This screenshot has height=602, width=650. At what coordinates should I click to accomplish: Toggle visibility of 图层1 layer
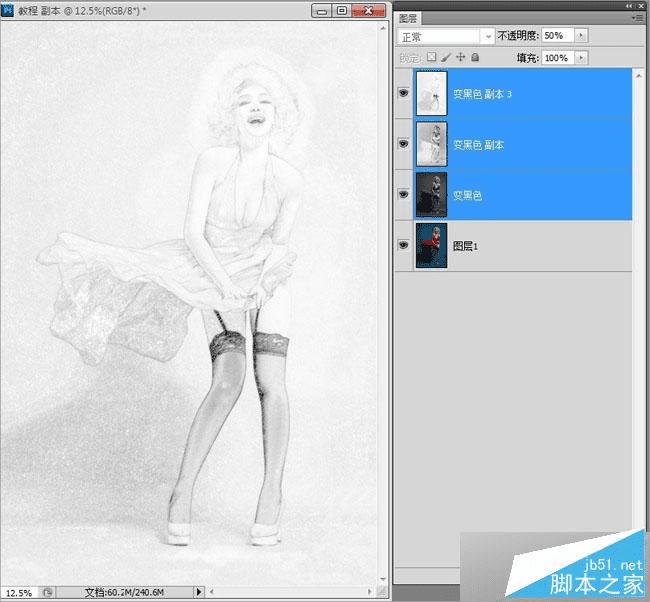coord(403,245)
